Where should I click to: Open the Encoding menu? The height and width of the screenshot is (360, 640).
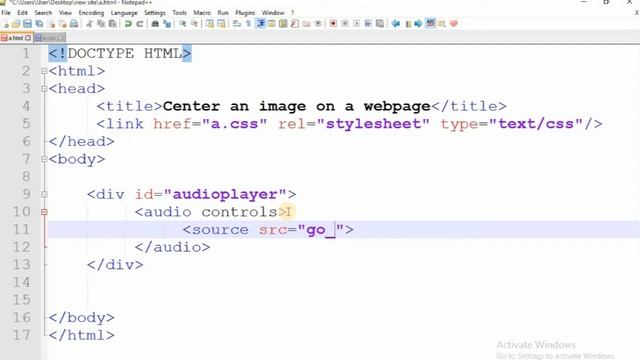pyautogui.click(x=91, y=13)
